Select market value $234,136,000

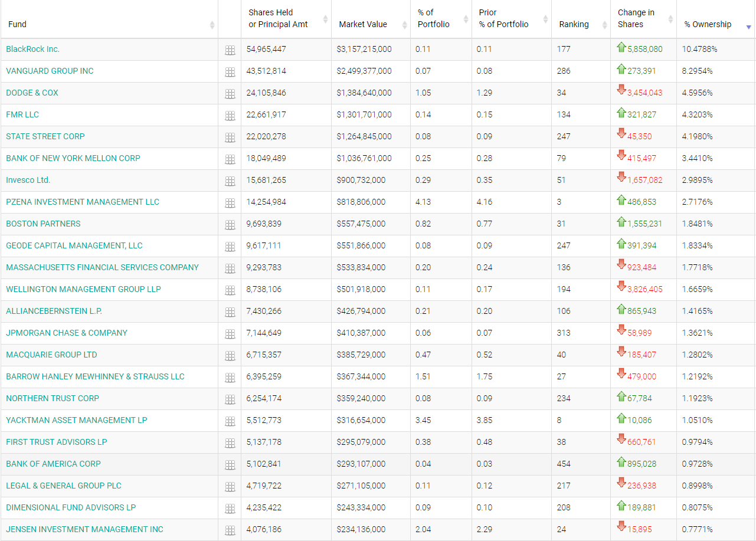pos(361,529)
